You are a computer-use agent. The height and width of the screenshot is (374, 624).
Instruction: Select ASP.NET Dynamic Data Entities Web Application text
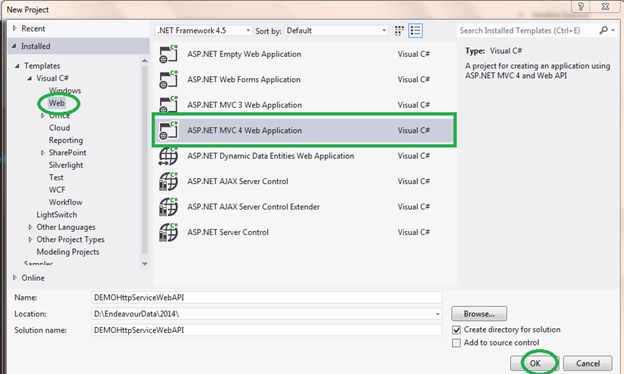[271, 156]
